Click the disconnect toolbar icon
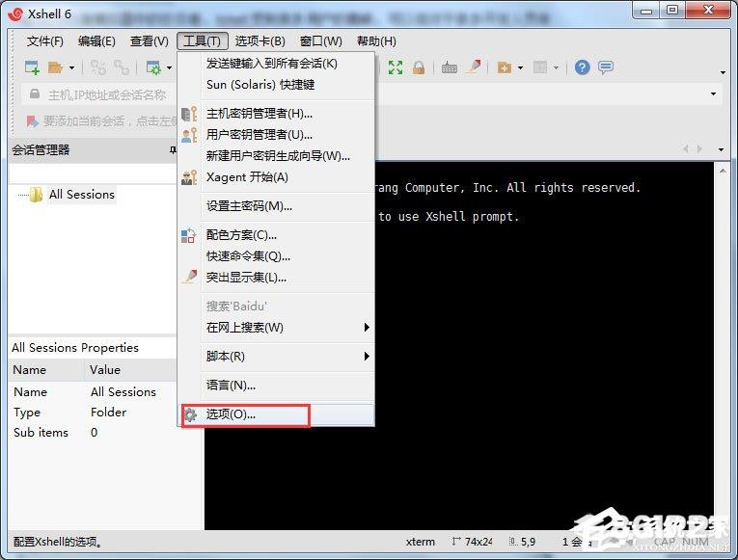738x560 pixels. (122, 67)
